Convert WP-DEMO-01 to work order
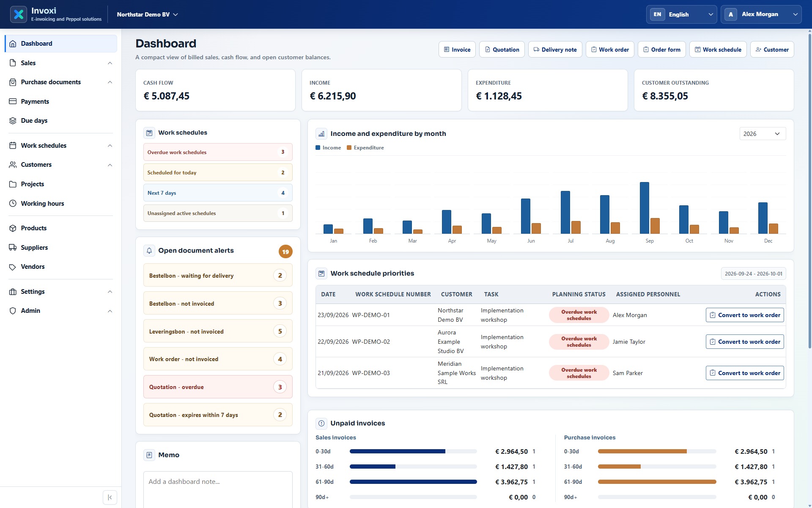 point(745,315)
